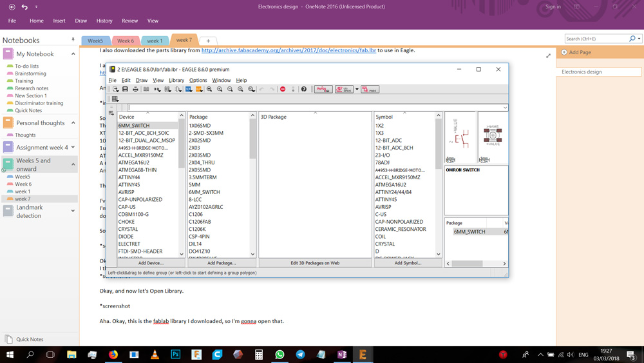The width and height of the screenshot is (644, 363).
Task: Open VLC from the taskbar
Action: (x=155, y=355)
